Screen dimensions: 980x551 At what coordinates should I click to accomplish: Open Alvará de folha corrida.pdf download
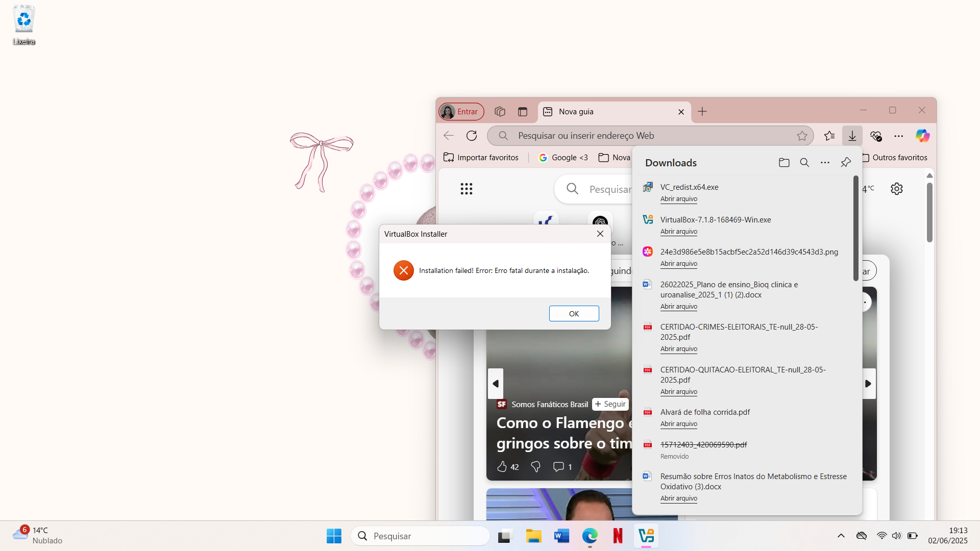coord(678,424)
